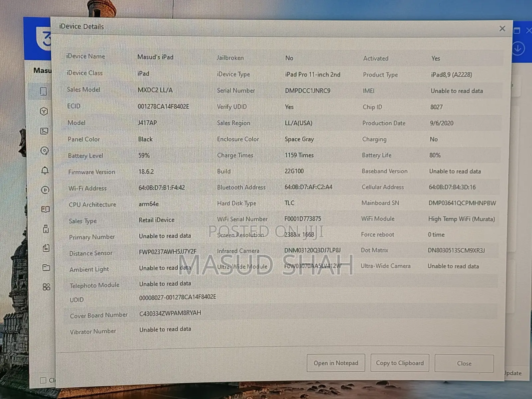Open the Data document icon in sidebar
This screenshot has height=399, width=532.
coord(46,248)
